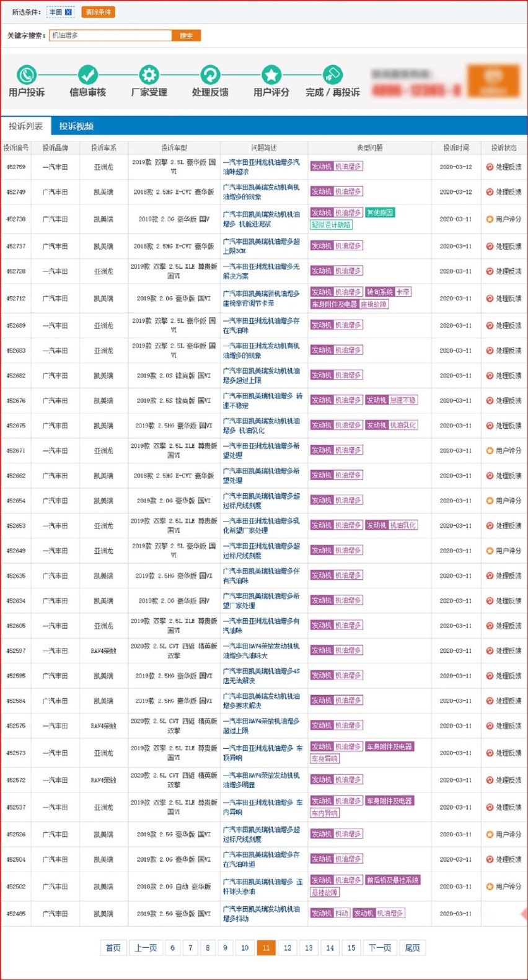Click 车身附件及电器 tag in row 452712

coord(334,304)
